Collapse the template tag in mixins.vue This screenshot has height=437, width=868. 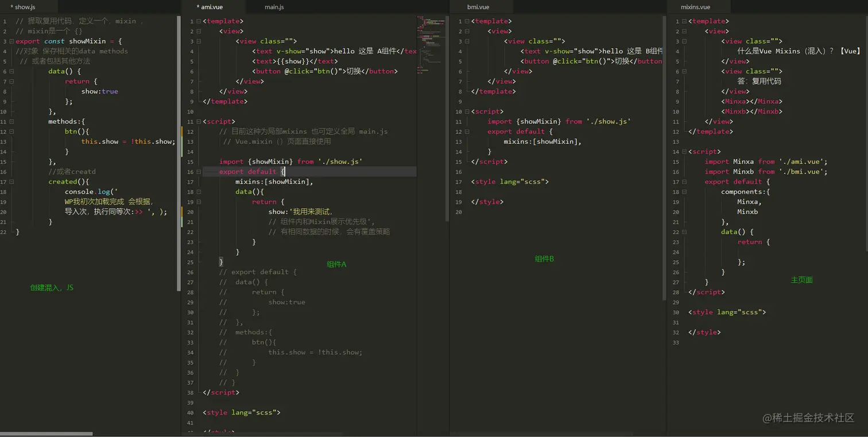click(x=684, y=21)
